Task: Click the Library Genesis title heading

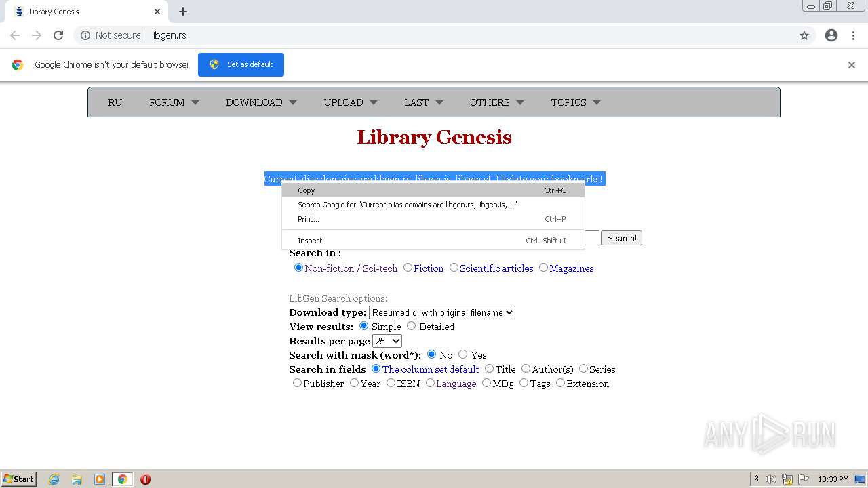Action: 434,137
